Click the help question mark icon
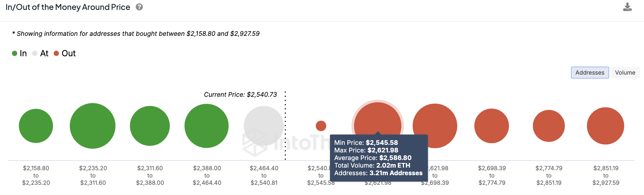This screenshot has height=195, width=644. 139,7
